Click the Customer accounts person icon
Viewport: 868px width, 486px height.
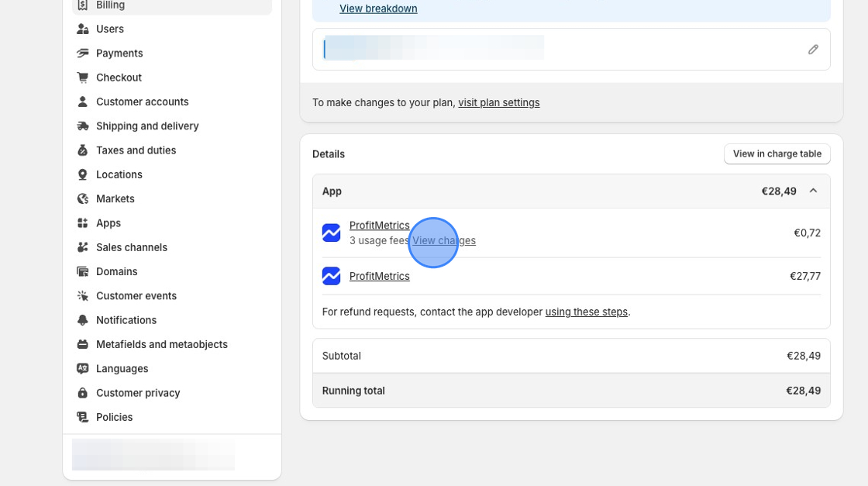click(82, 102)
